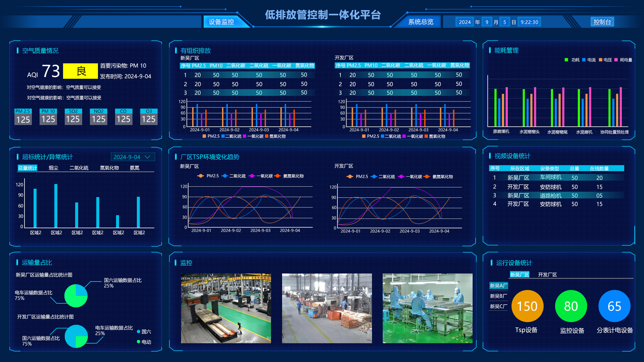Click the orange Tsp设备 150 circle
This screenshot has height=362, width=644.
(x=527, y=306)
